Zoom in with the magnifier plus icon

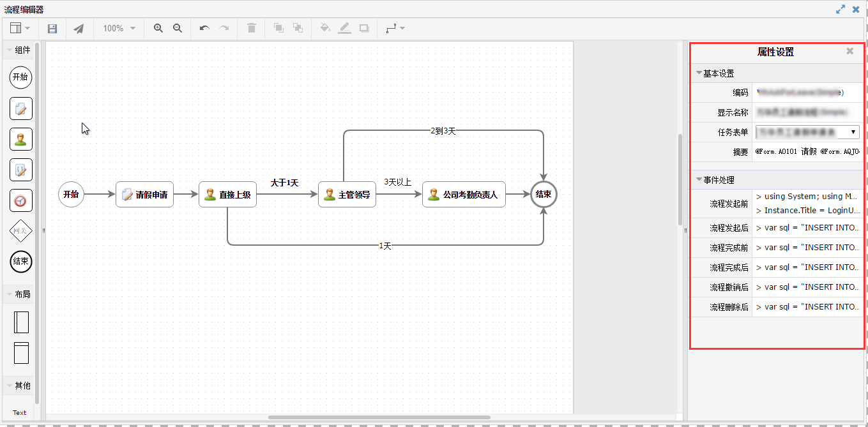pyautogui.click(x=158, y=28)
